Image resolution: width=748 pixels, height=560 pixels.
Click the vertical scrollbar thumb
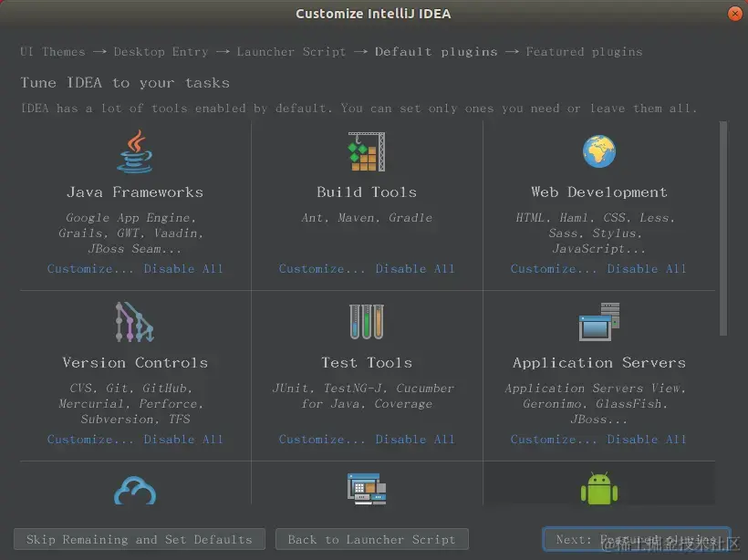click(723, 229)
